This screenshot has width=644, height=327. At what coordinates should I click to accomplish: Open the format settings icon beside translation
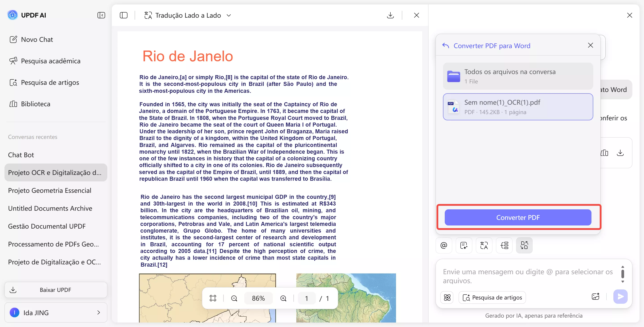pos(504,245)
